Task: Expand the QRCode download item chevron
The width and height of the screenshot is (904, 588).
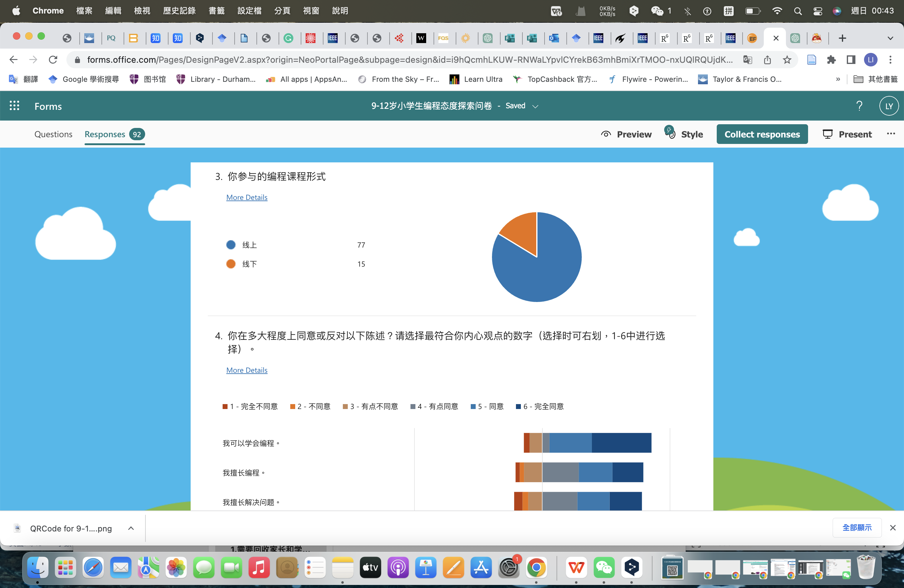Action: (131, 528)
